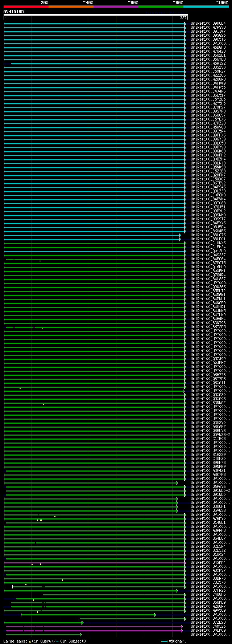Select the UniRef100_B8LP01 label
232x644 pixels.
[x=208, y=239]
